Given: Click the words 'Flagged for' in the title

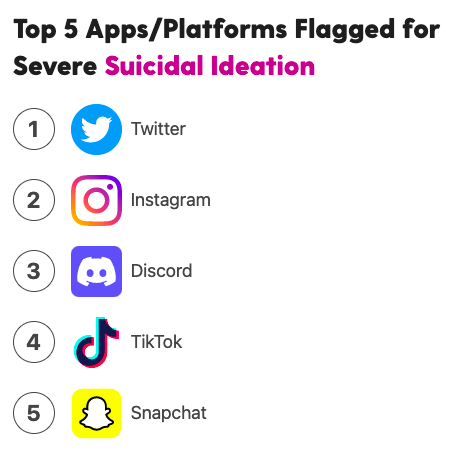Looking at the screenshot, I should point(367,30).
